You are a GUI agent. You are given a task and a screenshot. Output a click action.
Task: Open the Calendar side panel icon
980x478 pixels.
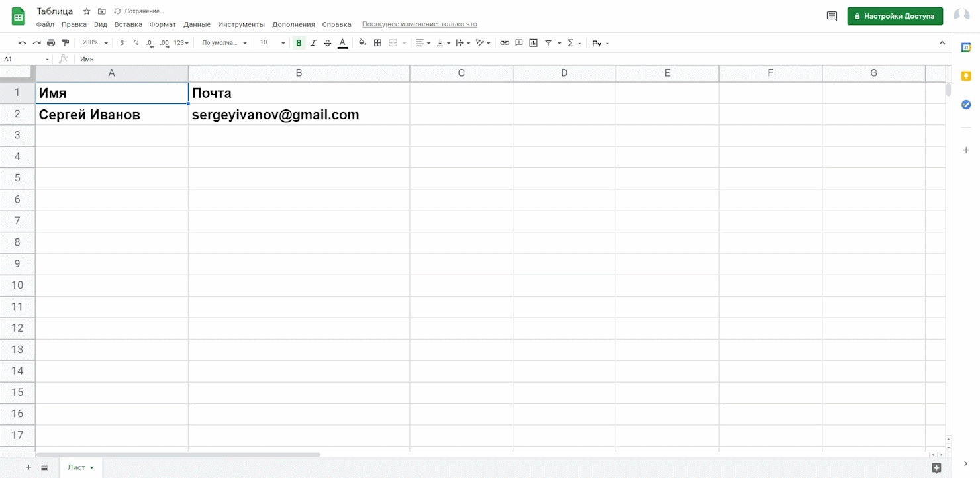pos(966,47)
